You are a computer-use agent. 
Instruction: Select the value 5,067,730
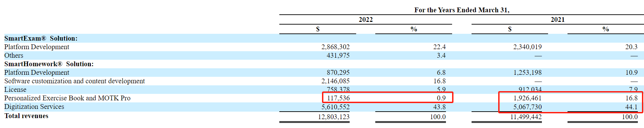click(527, 107)
